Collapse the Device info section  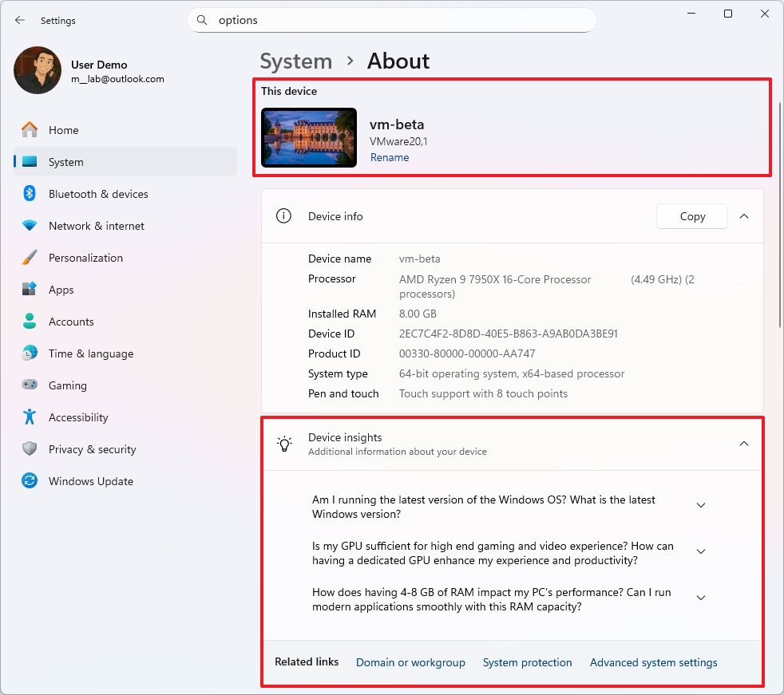coord(743,215)
